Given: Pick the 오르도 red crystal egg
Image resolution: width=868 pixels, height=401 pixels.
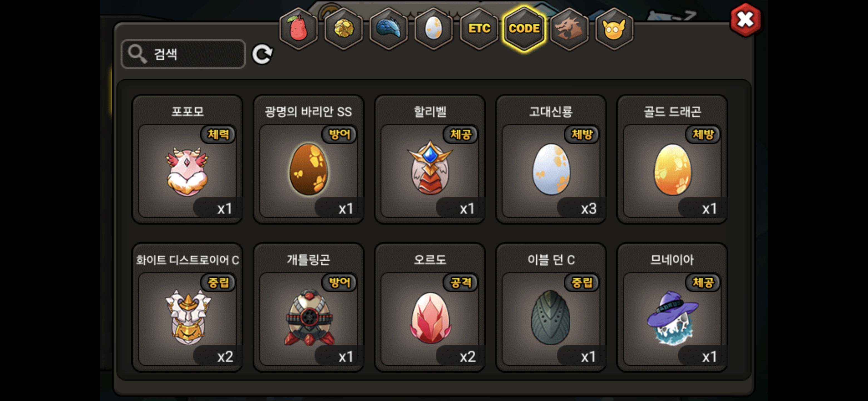Looking at the screenshot, I should click(x=430, y=308).
